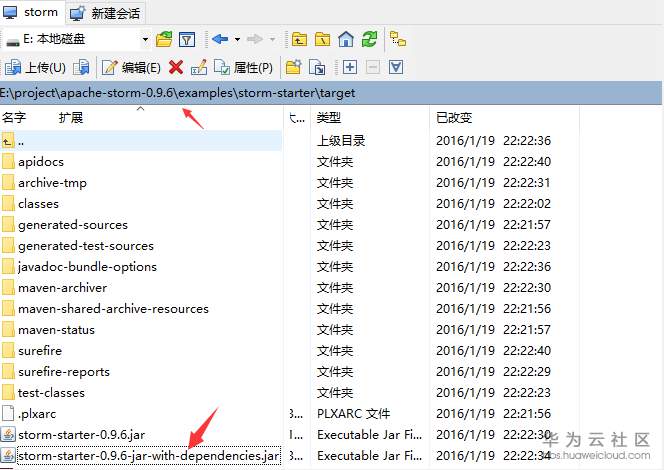Select the maven-shared-archive-resources folder
The image size is (664, 470).
[x=113, y=309]
